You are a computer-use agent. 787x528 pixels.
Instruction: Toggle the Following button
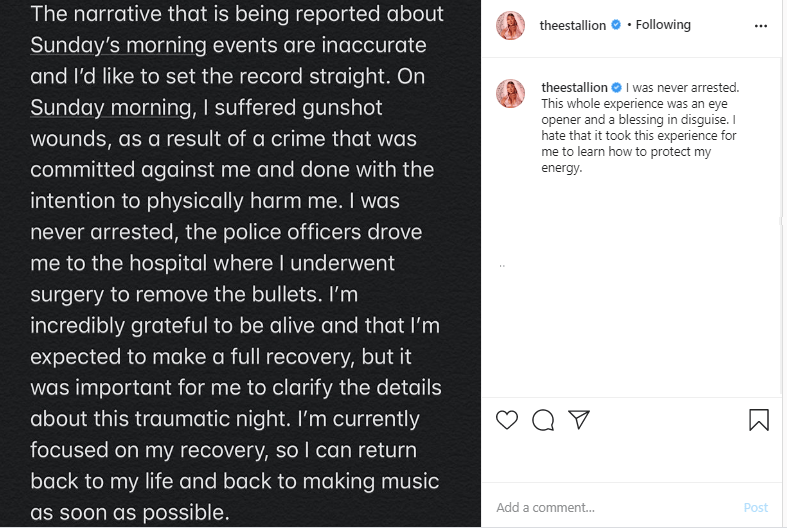(661, 25)
